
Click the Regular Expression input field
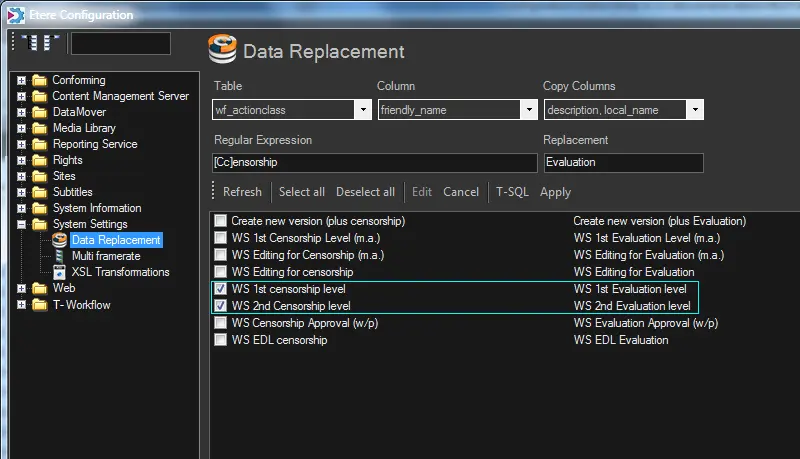point(374,162)
